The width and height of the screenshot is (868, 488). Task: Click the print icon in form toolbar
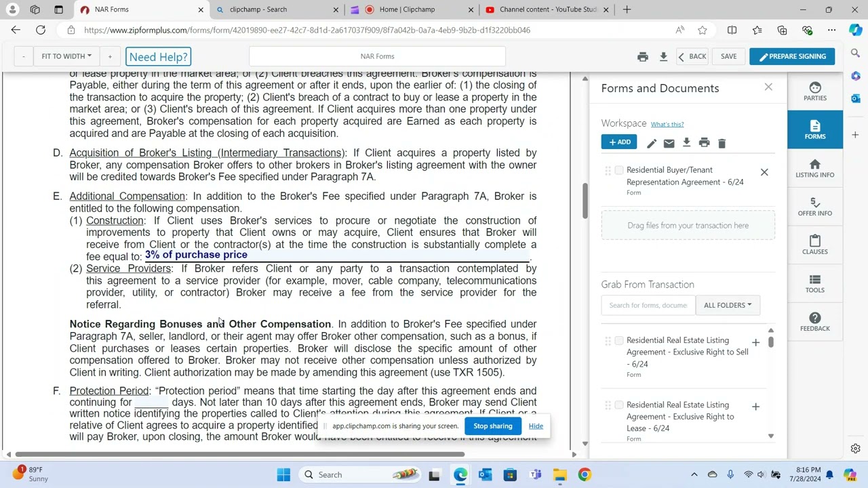[x=642, y=57]
